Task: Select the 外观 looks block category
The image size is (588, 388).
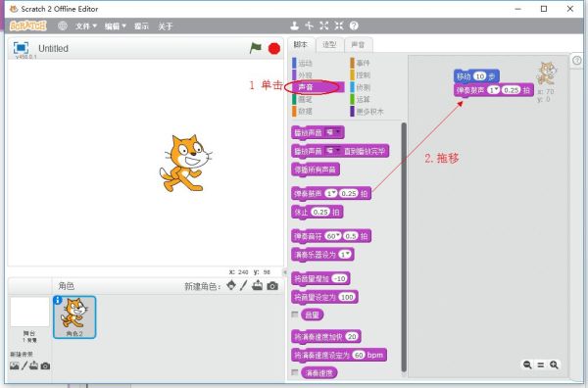Action: 305,75
